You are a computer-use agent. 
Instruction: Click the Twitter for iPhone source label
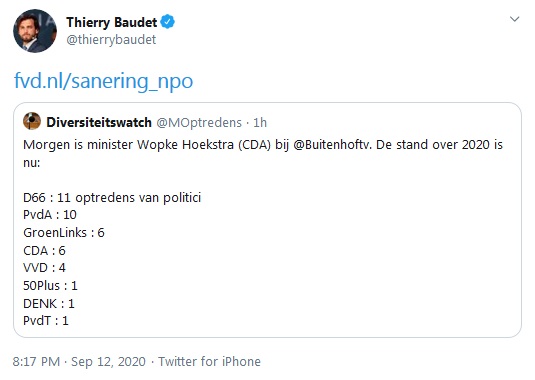tap(209, 361)
